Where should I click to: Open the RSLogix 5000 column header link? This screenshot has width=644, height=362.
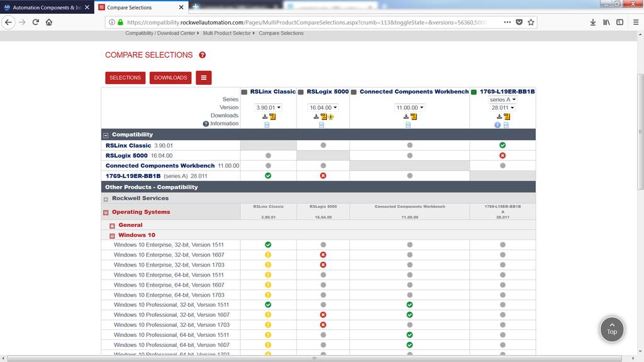click(328, 92)
